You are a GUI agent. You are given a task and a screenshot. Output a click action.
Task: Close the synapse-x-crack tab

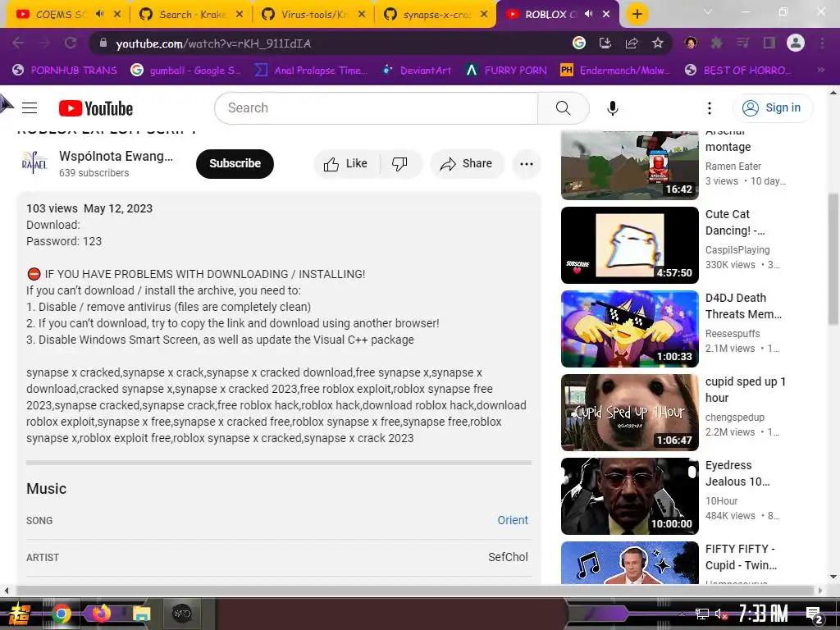(484, 14)
